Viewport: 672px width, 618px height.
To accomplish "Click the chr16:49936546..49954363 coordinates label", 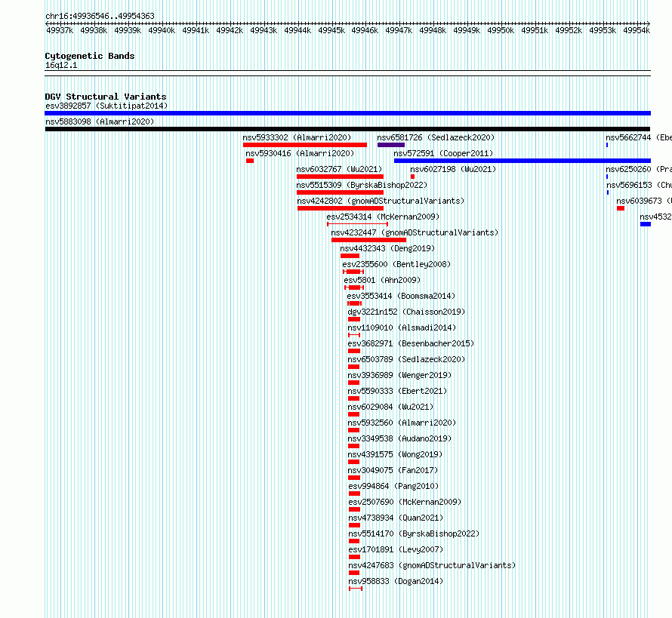I will pos(100,16).
